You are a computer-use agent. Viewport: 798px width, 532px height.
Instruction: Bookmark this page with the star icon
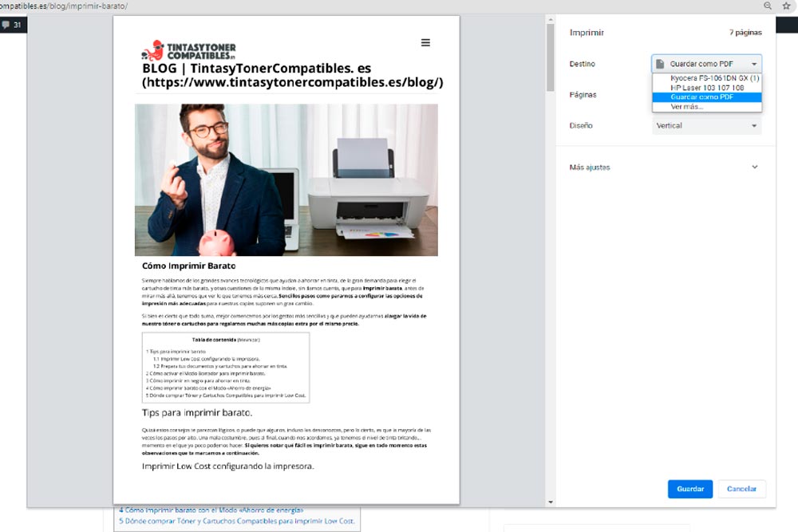click(x=786, y=6)
